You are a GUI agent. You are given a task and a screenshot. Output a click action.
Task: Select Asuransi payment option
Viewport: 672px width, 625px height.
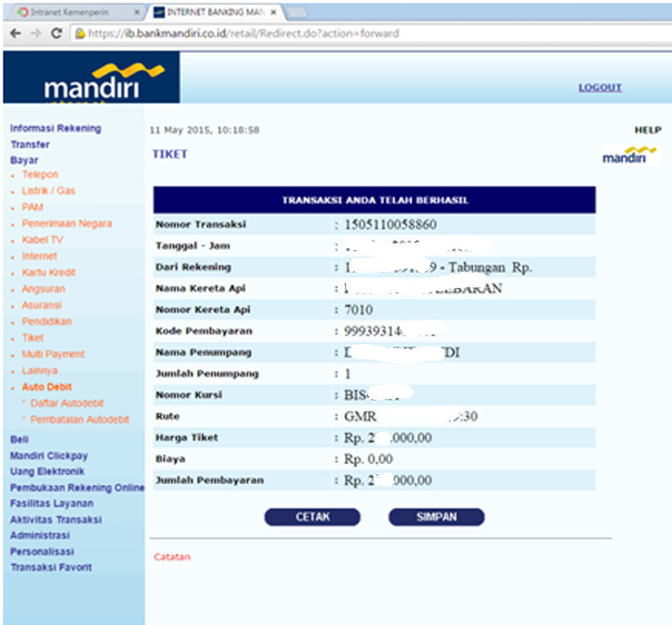[42, 305]
